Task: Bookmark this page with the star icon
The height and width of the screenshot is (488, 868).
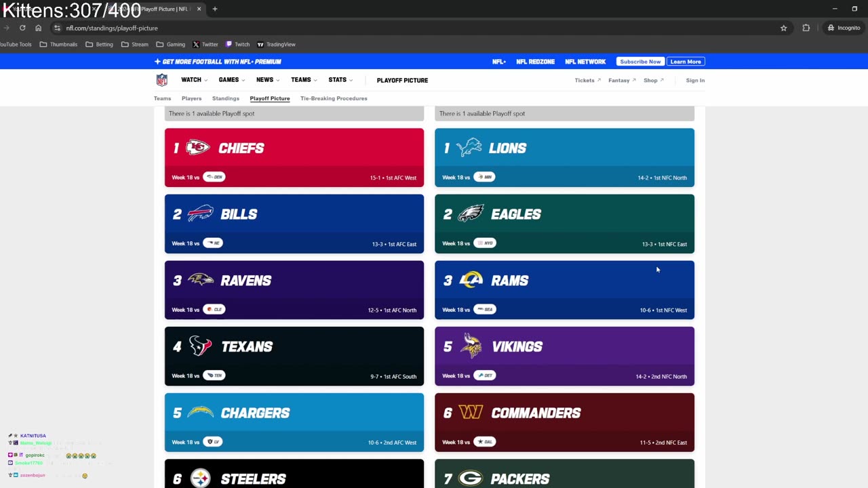Action: pyautogui.click(x=783, y=28)
